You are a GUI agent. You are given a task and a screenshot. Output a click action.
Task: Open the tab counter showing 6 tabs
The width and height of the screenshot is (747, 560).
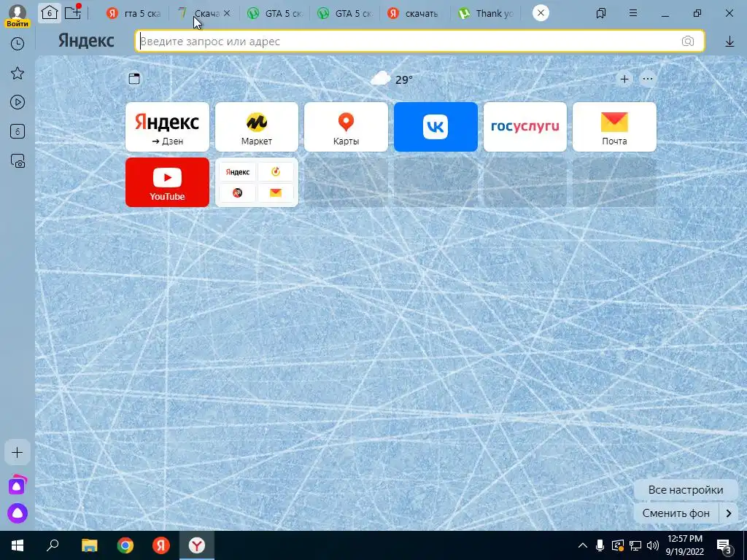coord(50,13)
